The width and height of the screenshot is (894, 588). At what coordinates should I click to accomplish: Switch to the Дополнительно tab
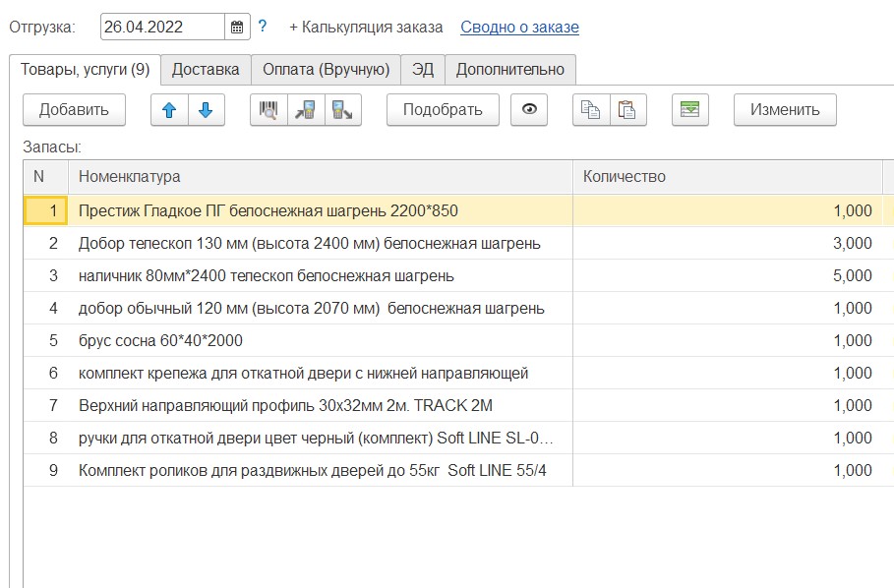510,69
